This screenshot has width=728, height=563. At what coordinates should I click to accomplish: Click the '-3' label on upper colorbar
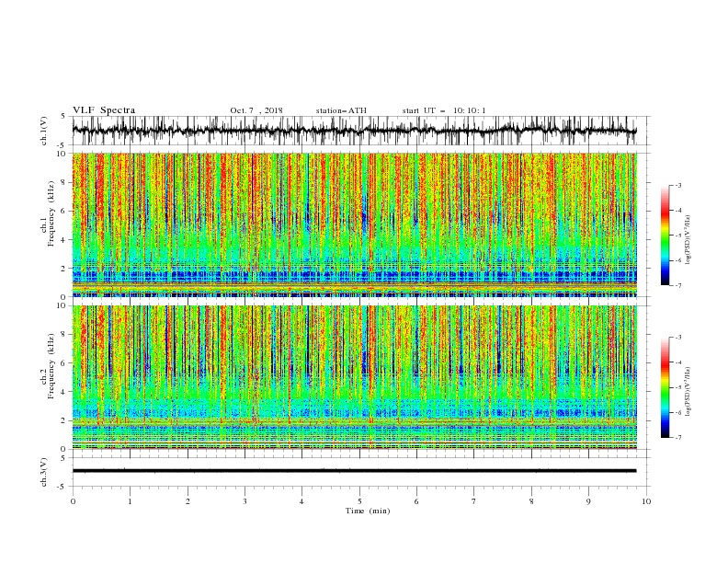point(677,185)
